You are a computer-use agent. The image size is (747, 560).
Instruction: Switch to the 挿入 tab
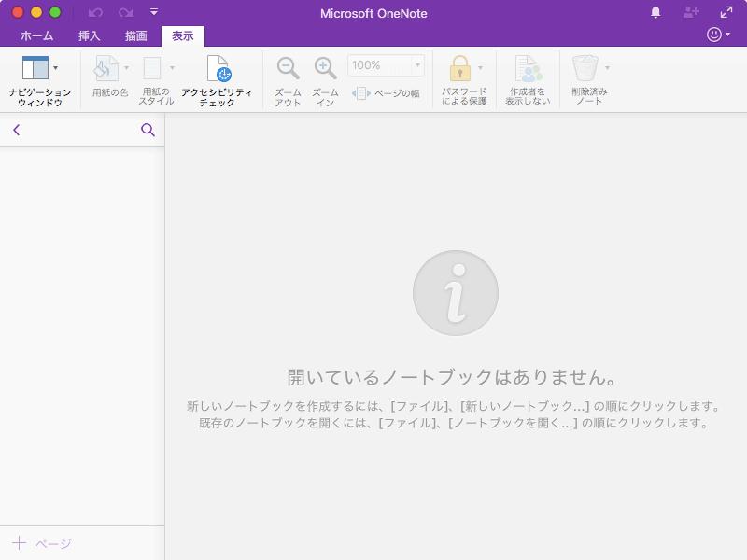point(89,36)
